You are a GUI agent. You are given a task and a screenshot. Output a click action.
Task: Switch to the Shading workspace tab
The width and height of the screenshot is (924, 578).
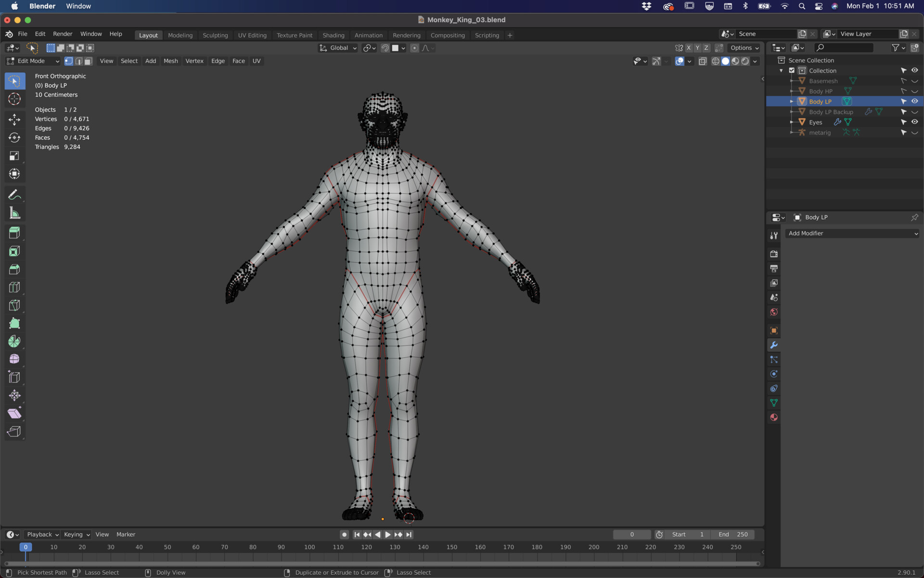tap(334, 35)
